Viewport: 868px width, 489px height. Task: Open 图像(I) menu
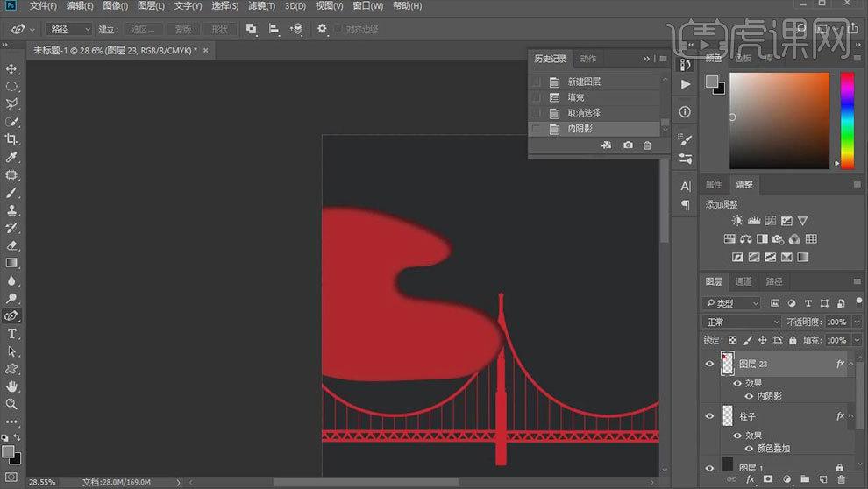coord(115,5)
